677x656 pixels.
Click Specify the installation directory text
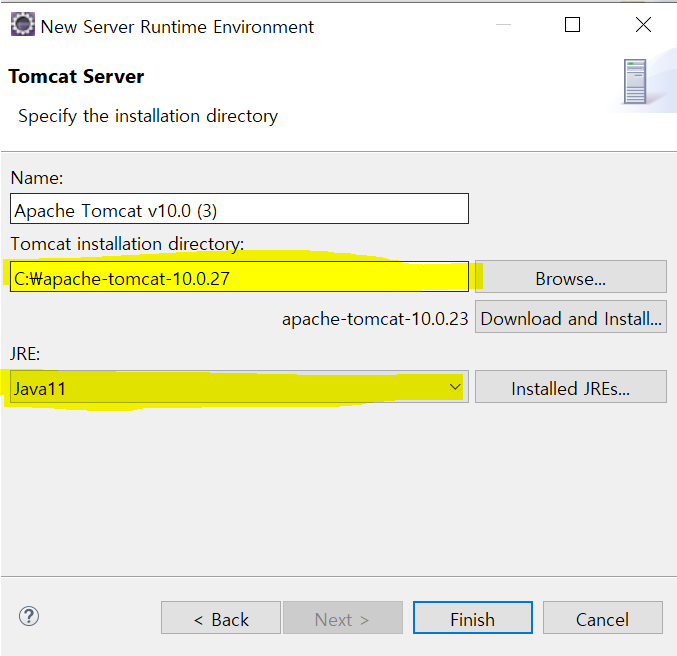coord(148,116)
